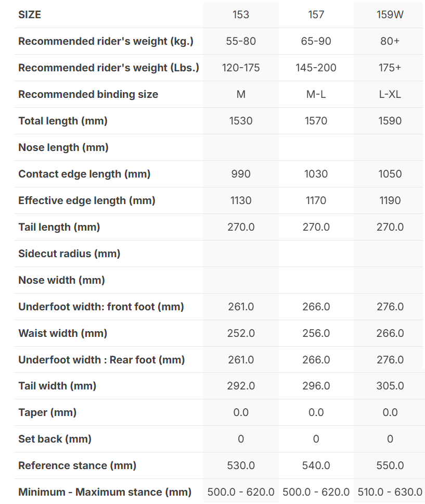This screenshot has height=504, width=425.
Task: Click the 145-200 lbs weight value
Action: [x=316, y=68]
